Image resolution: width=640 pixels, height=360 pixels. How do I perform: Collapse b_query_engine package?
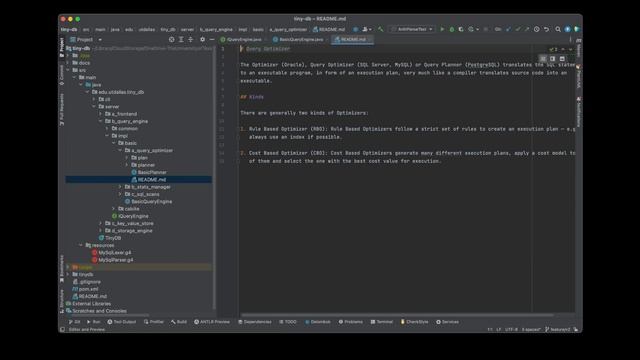coord(101,121)
